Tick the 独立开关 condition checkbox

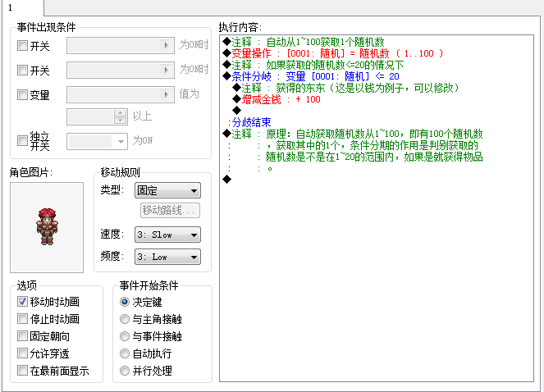coord(22,140)
